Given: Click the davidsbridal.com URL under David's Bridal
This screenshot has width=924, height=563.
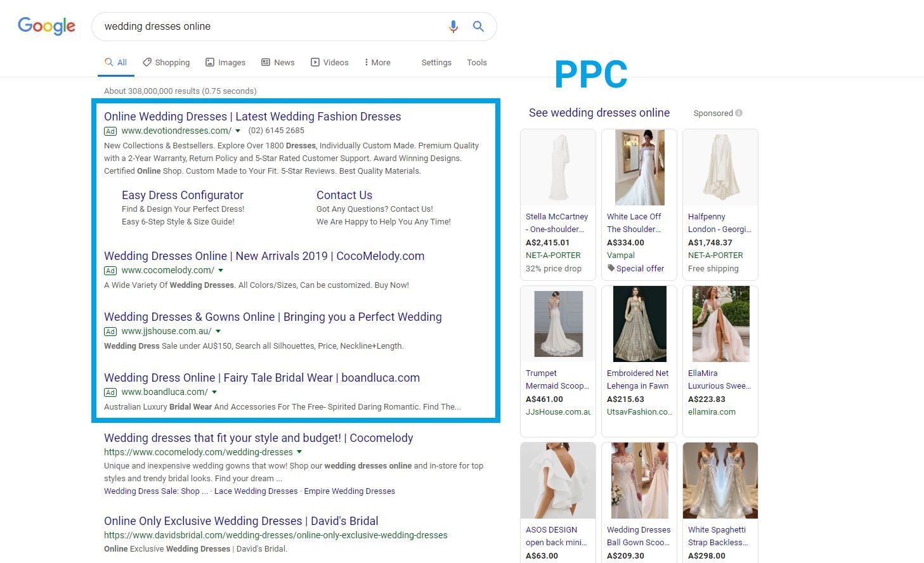Looking at the screenshot, I should pos(276,535).
